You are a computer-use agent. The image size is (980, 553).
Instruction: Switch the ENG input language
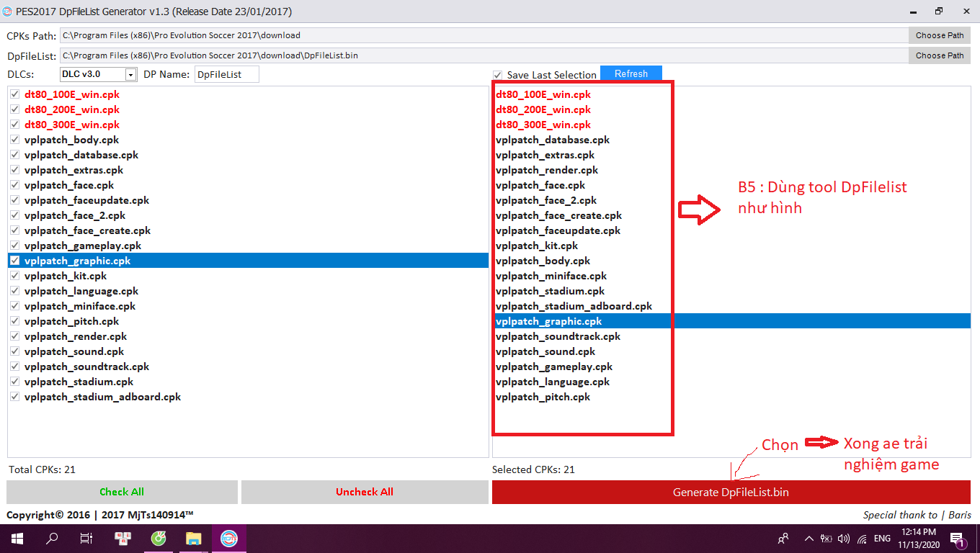tap(882, 539)
